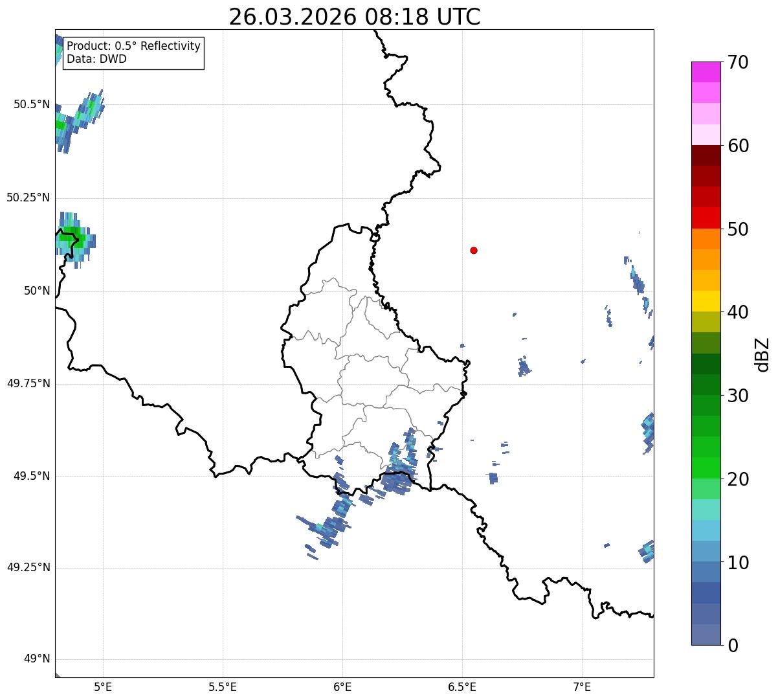Click the 5°E longitude tick label
778x700 pixels.
103,686
